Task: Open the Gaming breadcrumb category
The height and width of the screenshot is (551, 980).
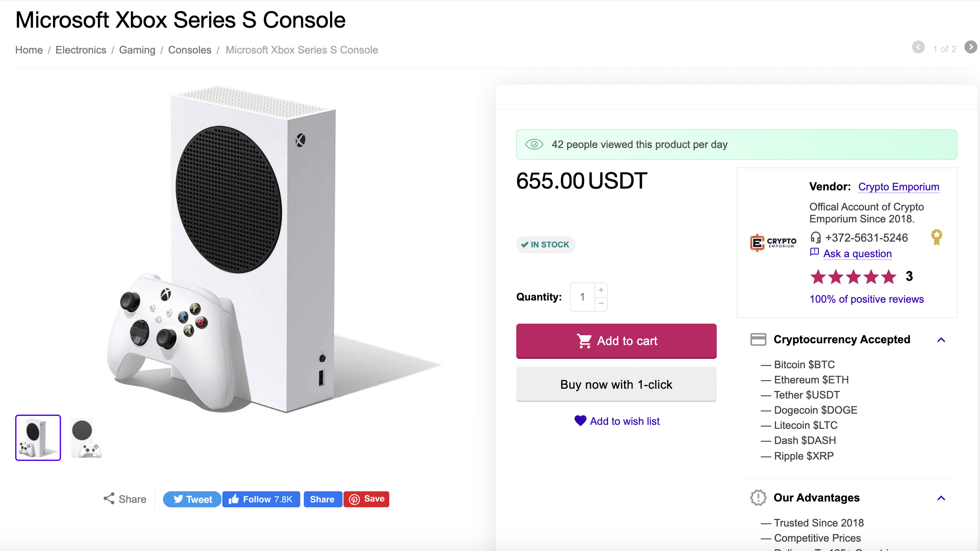Action: click(x=137, y=50)
